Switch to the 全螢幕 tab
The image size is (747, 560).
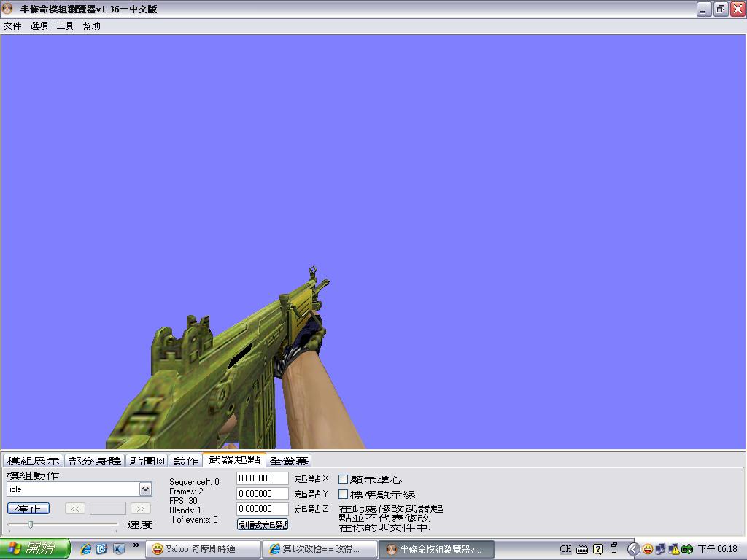pyautogui.click(x=289, y=461)
